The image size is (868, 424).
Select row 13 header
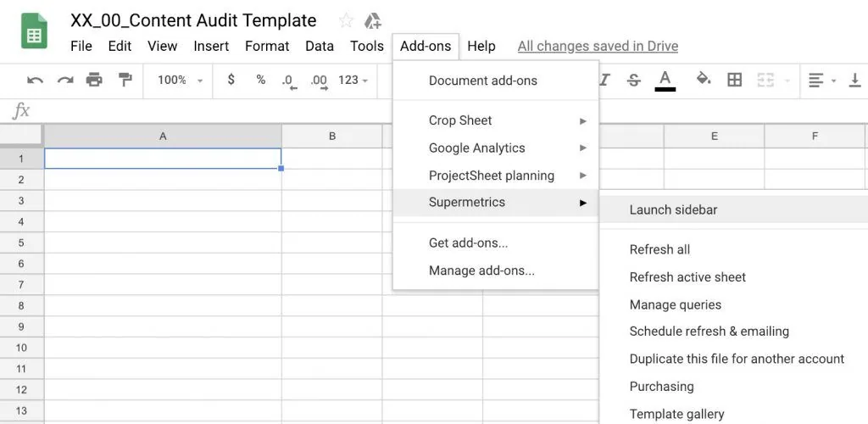pyautogui.click(x=21, y=410)
